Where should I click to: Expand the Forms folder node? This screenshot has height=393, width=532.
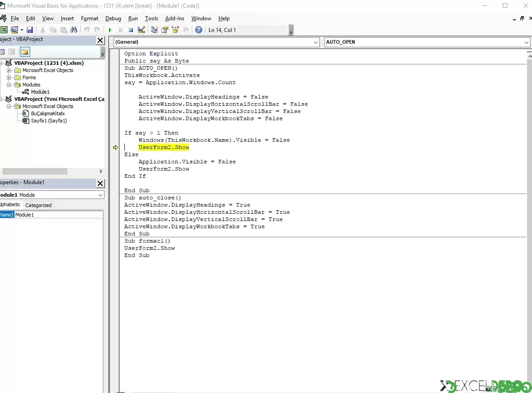coord(9,77)
